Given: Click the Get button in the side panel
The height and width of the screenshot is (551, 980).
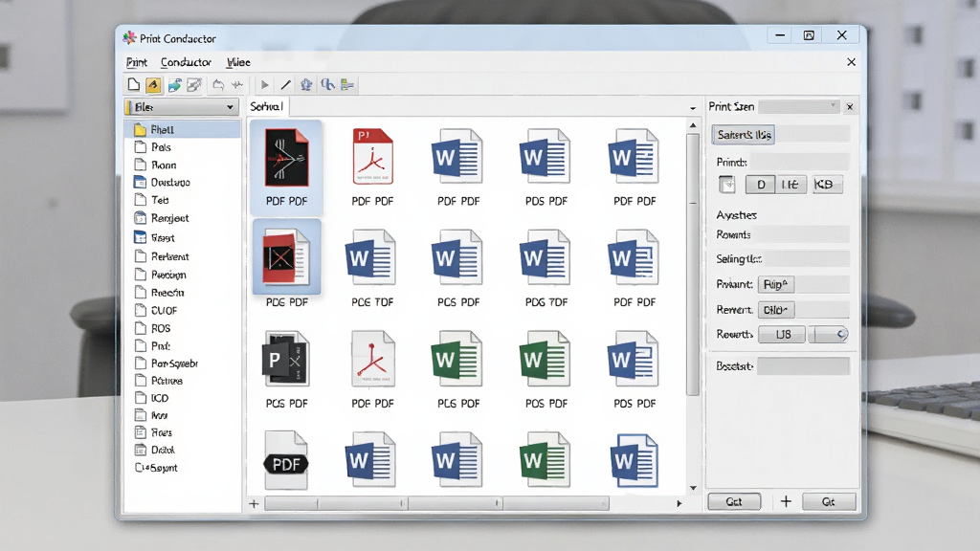Looking at the screenshot, I should coord(734,501).
